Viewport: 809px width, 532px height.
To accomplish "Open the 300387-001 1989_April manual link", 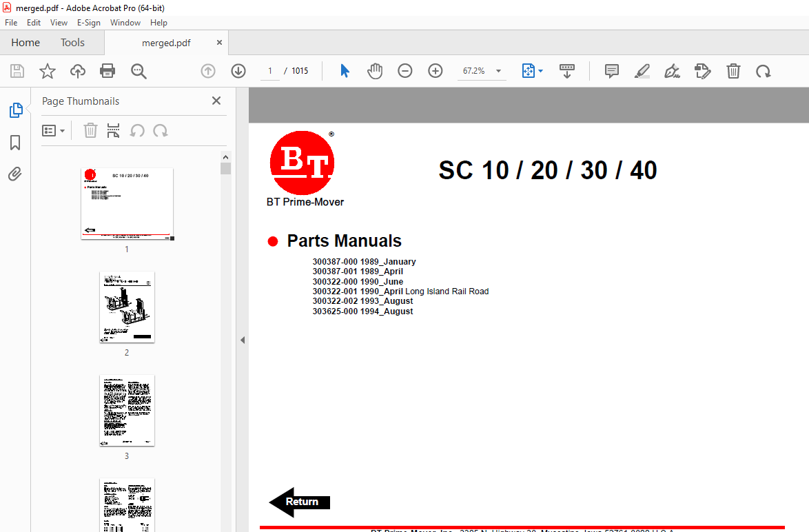I will (358, 272).
